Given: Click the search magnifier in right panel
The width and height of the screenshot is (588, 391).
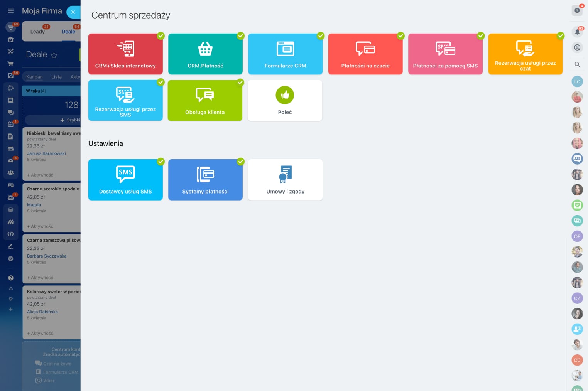Looking at the screenshot, I should click(577, 65).
